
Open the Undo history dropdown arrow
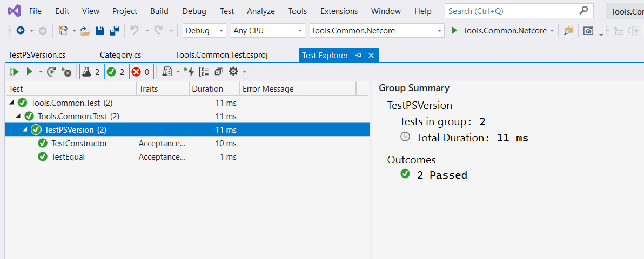[147, 31]
